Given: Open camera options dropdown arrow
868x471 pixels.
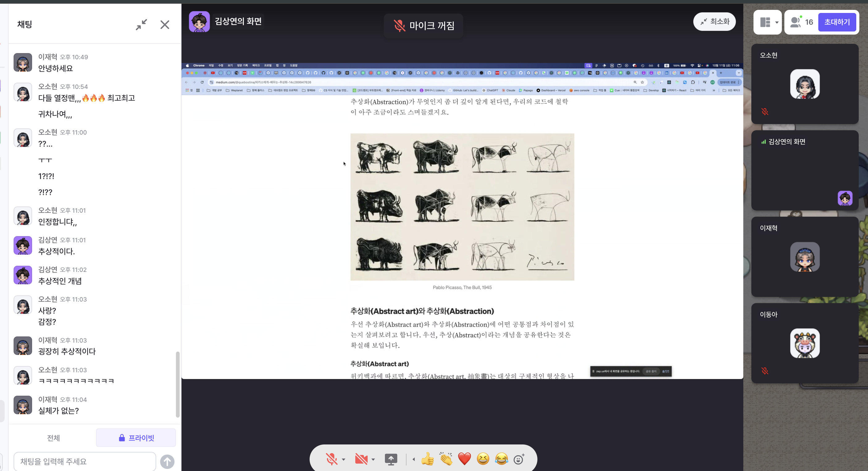Looking at the screenshot, I should [373, 459].
